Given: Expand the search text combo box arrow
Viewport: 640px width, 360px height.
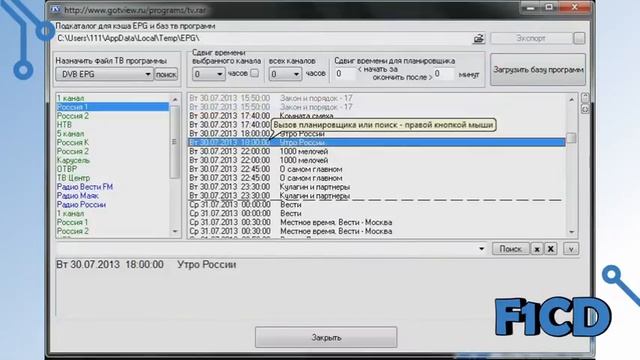Looking at the screenshot, I should [481, 249].
